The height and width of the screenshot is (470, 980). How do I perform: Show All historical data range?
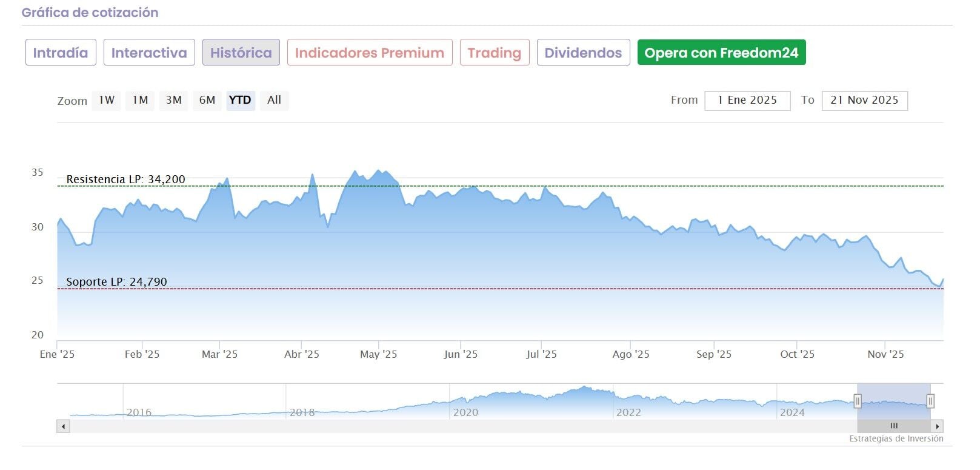point(274,100)
